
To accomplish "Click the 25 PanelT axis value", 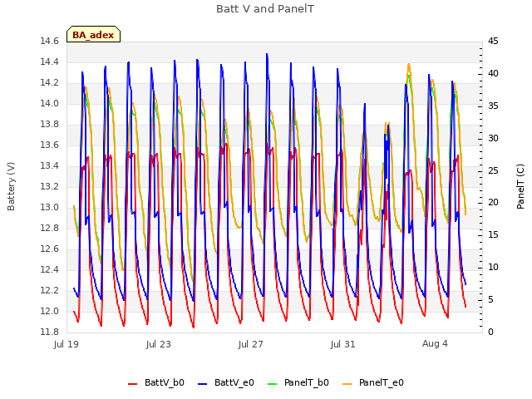I will pyautogui.click(x=493, y=170).
